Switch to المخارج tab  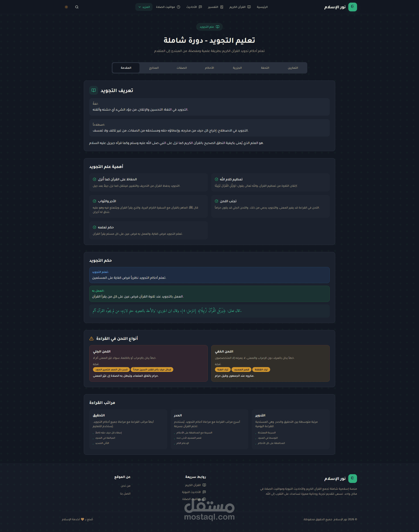pyautogui.click(x=154, y=68)
